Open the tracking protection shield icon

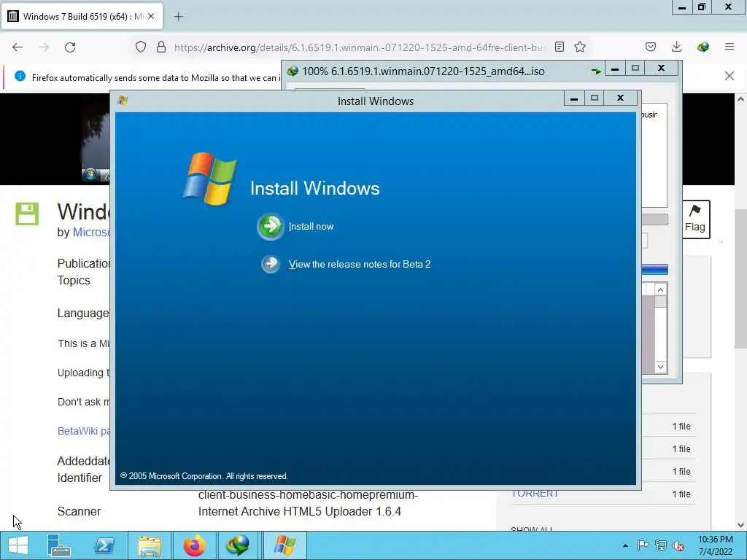tap(141, 47)
